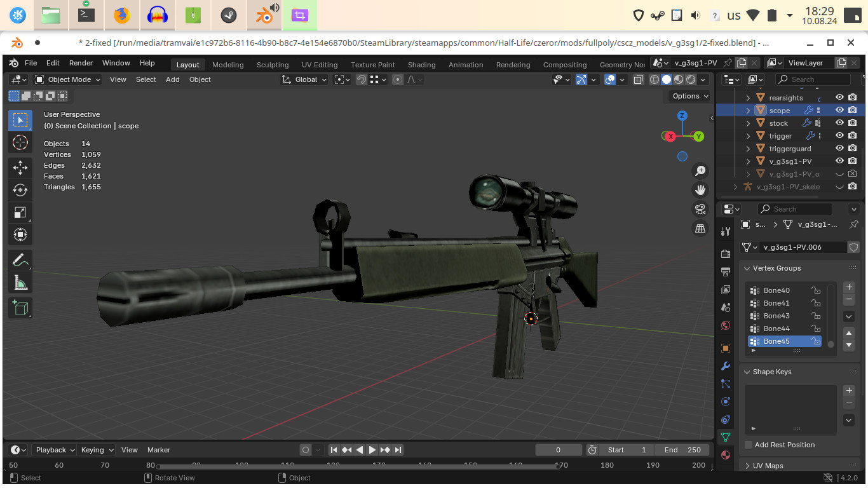Toggle lock on Bone45 vertex group
This screenshot has height=488, width=868.
pos(815,341)
